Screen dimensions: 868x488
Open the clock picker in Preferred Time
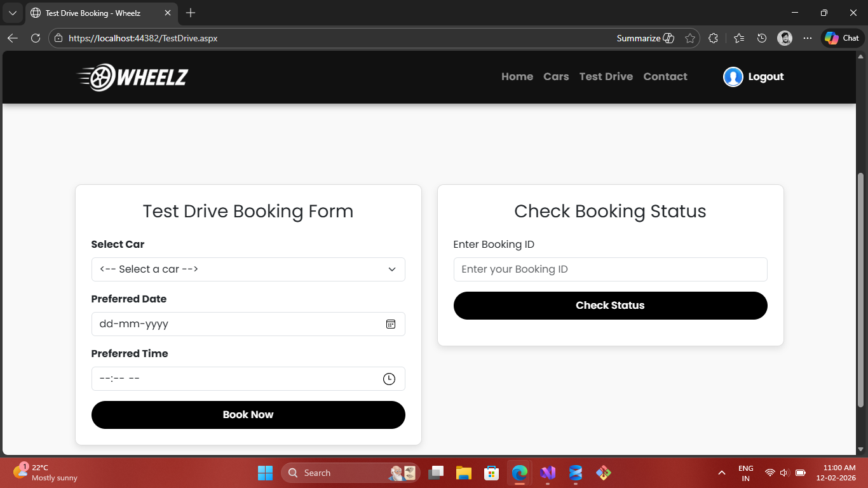(x=389, y=379)
